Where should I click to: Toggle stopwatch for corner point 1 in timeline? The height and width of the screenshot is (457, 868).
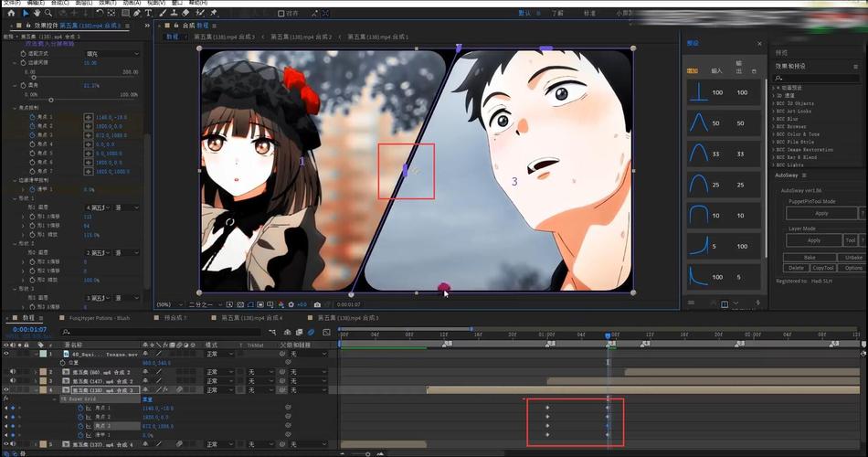[x=80, y=409]
